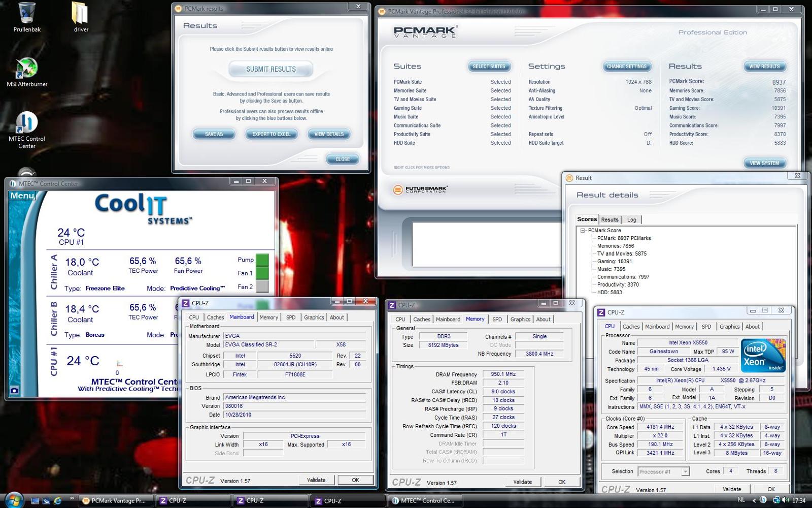Open Mainboard tab in Memory CPU-Z window

[x=448, y=320]
